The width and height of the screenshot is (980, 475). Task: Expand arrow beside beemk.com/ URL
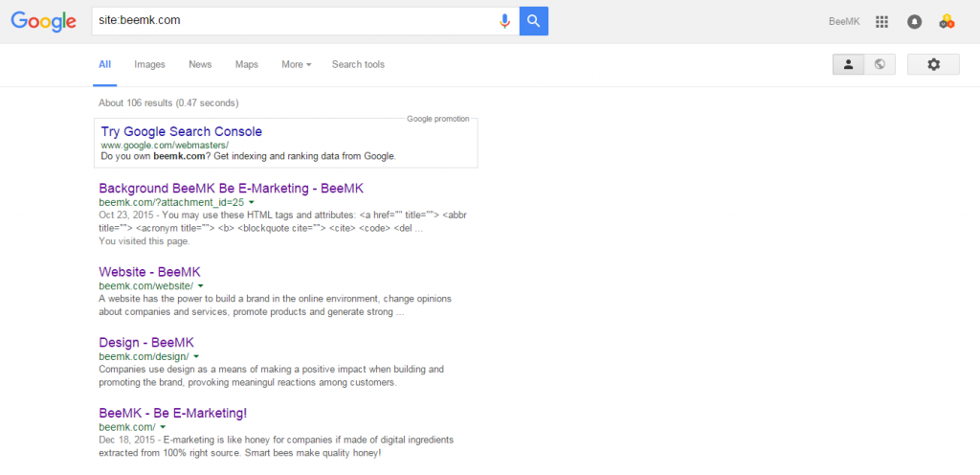coord(163,427)
